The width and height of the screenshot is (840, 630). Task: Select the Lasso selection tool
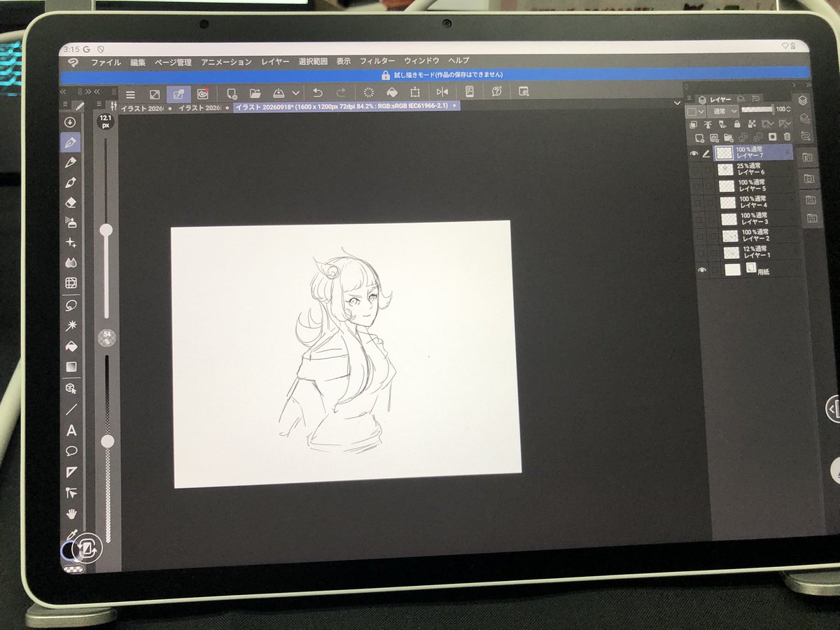click(71, 305)
